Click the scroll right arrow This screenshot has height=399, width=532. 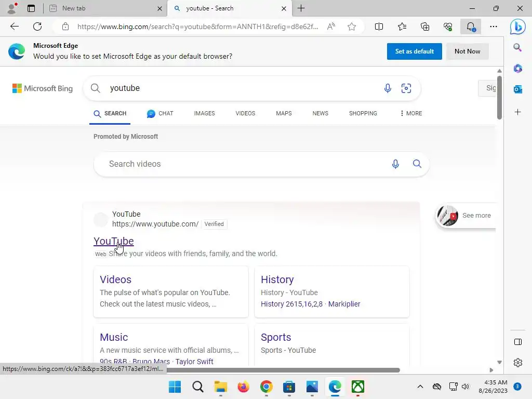pos(491,370)
